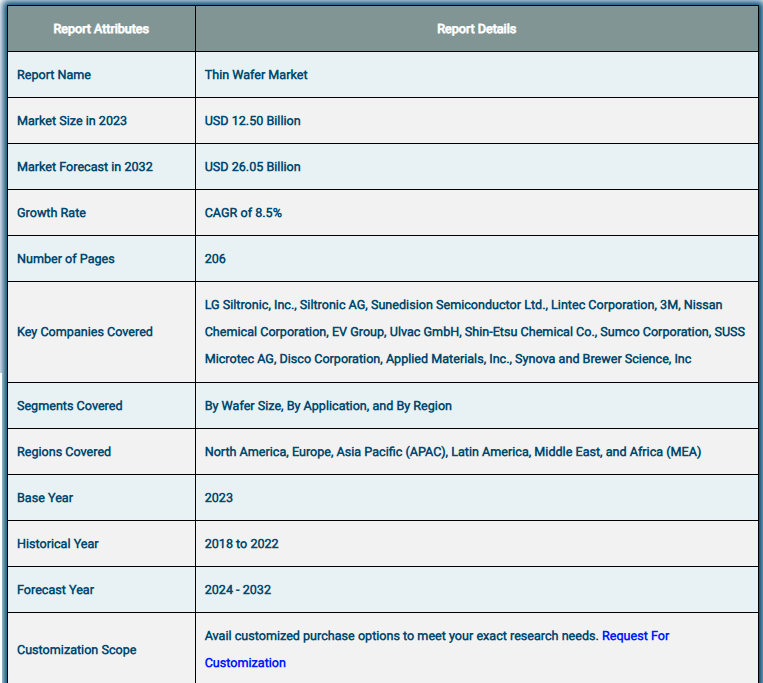Click the Regions Covered label
Screen dimensions: 763x683
point(64,452)
